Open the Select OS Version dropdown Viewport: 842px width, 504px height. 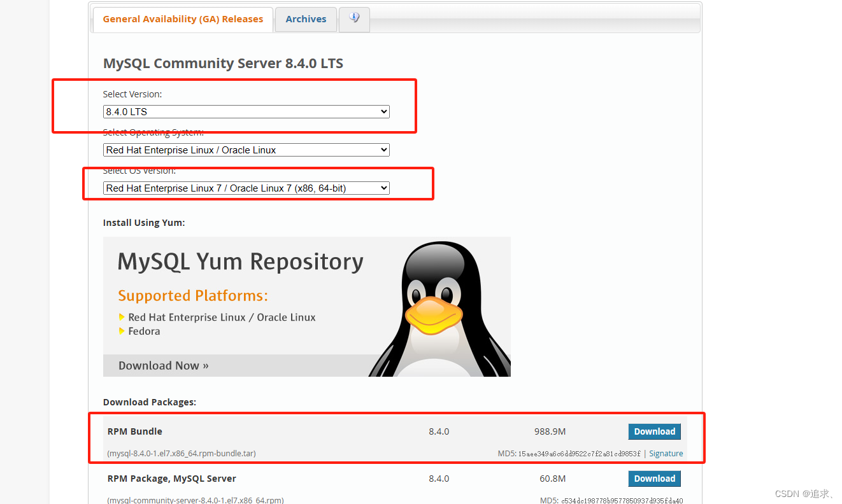246,188
